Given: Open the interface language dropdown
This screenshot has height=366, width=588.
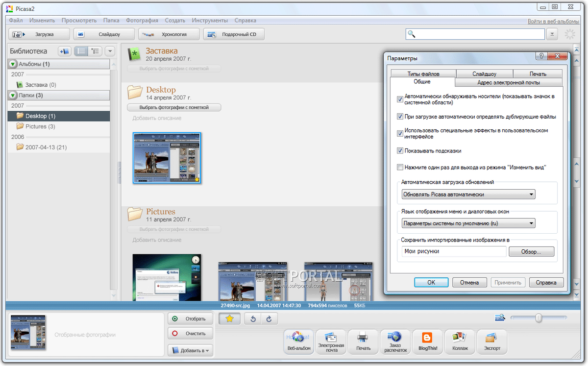Looking at the screenshot, I should pos(468,223).
